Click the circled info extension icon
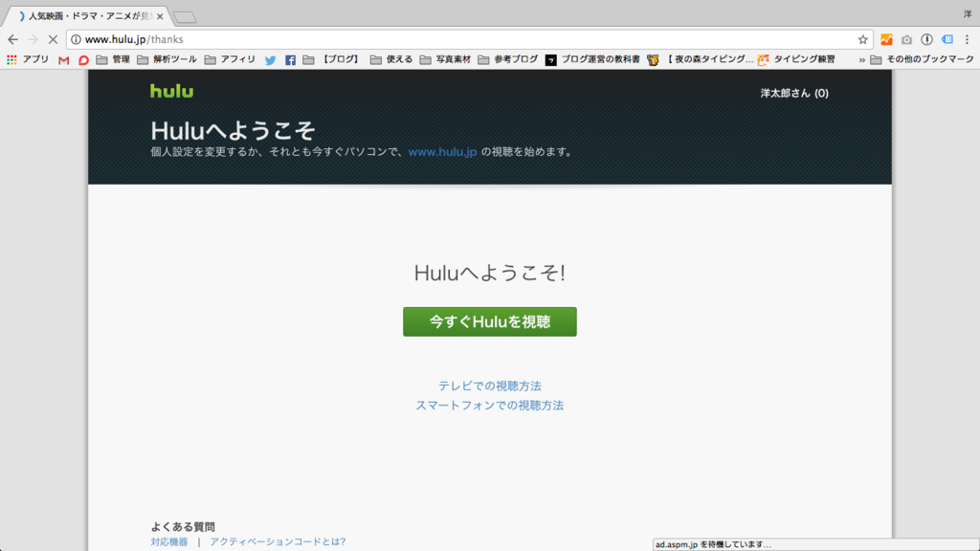The height and width of the screenshot is (551, 980). (926, 39)
